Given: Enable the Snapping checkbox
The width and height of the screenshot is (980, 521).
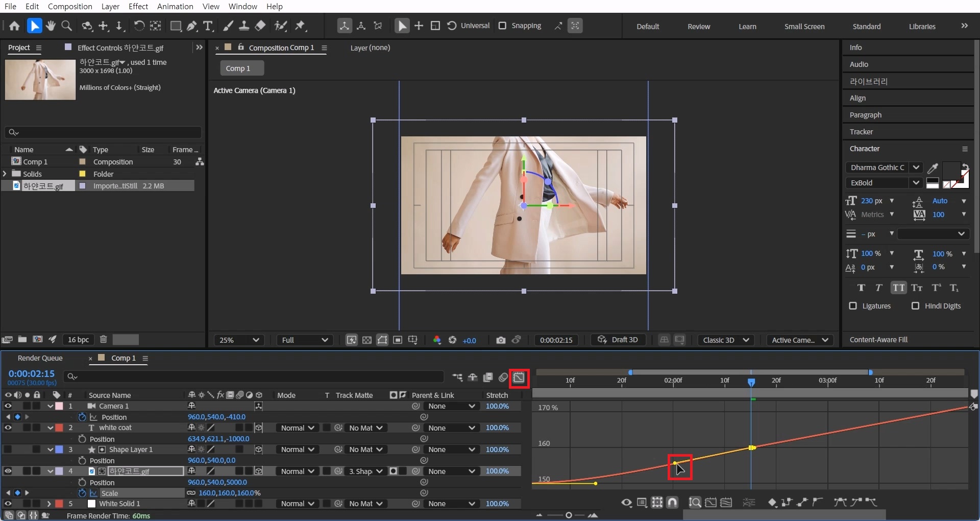Looking at the screenshot, I should (503, 26).
